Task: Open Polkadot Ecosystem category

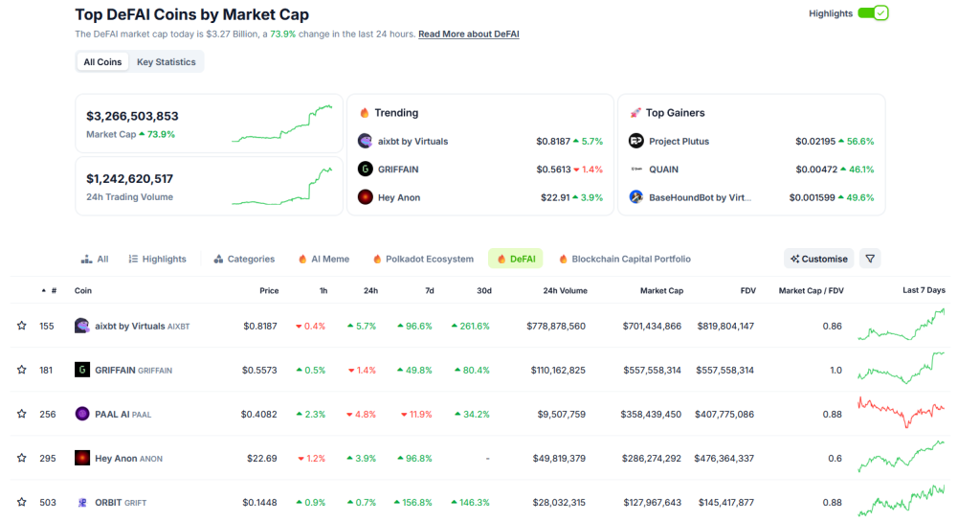Action: (423, 259)
